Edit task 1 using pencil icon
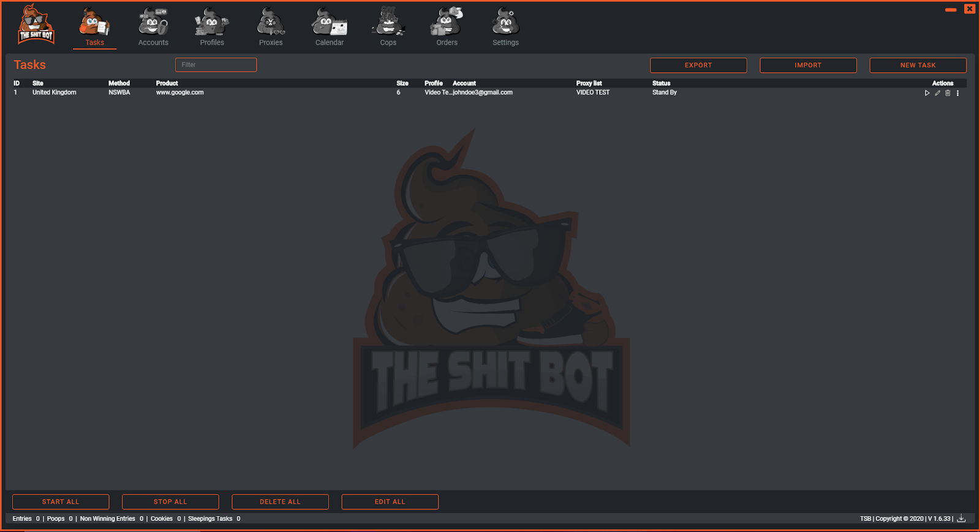This screenshot has width=980, height=532. [x=937, y=93]
